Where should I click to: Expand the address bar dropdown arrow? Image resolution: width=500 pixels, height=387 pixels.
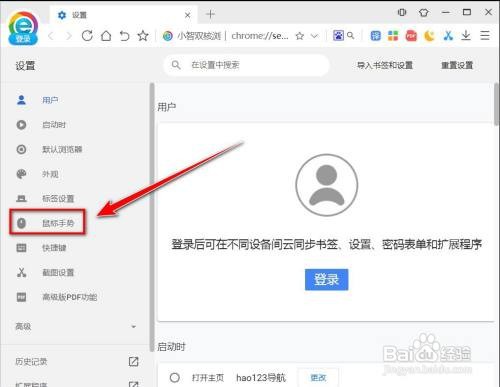pyautogui.click(x=314, y=36)
